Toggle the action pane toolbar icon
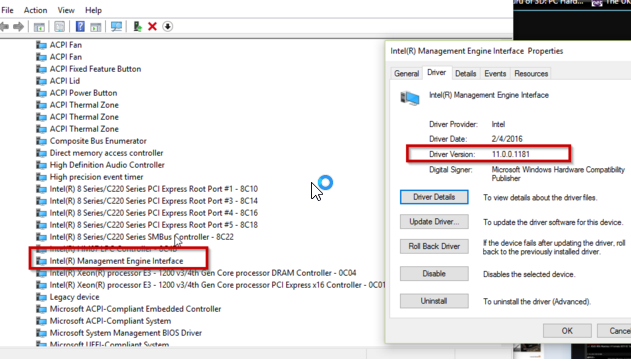Image resolution: width=631 pixels, height=361 pixels. pos(95,27)
